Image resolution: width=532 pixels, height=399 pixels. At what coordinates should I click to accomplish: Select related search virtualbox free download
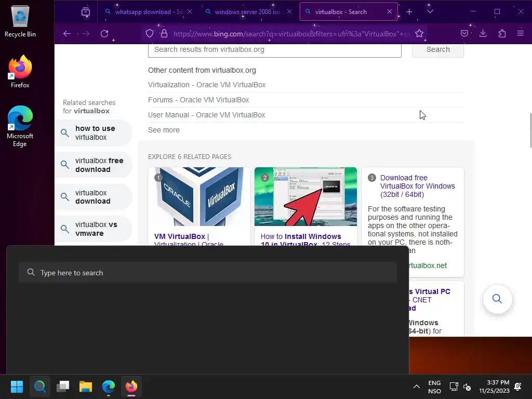point(94,165)
